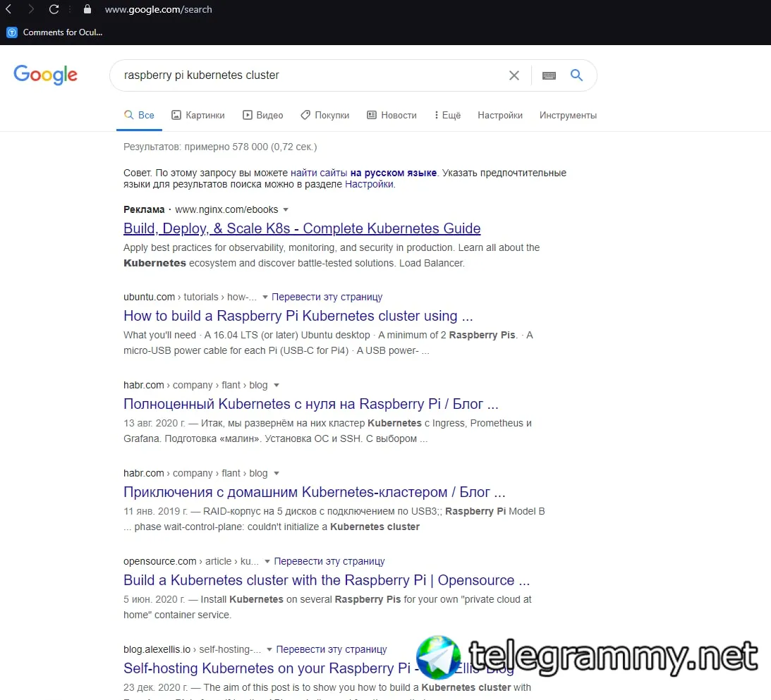Switch to the Видео tab
This screenshot has height=700, width=771.
[262, 116]
